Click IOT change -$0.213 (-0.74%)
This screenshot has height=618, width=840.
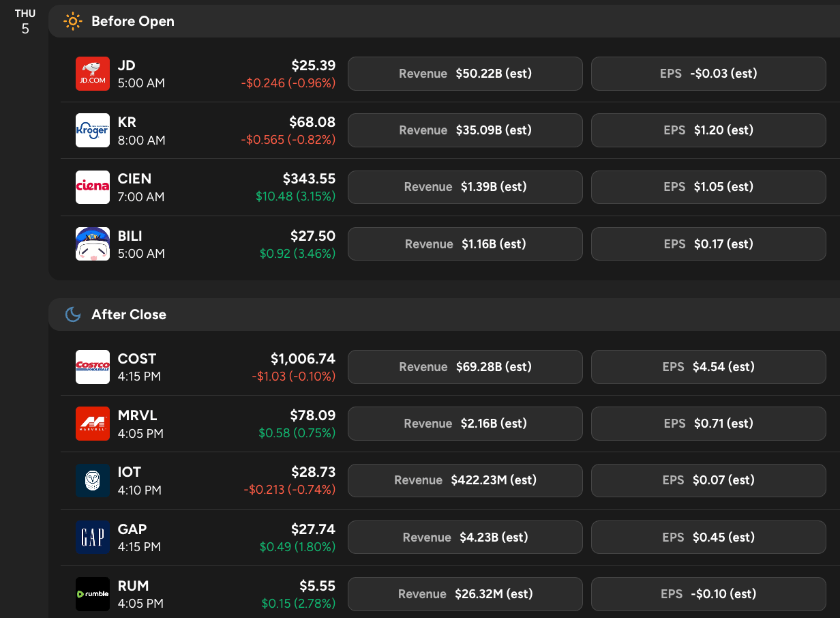click(290, 490)
